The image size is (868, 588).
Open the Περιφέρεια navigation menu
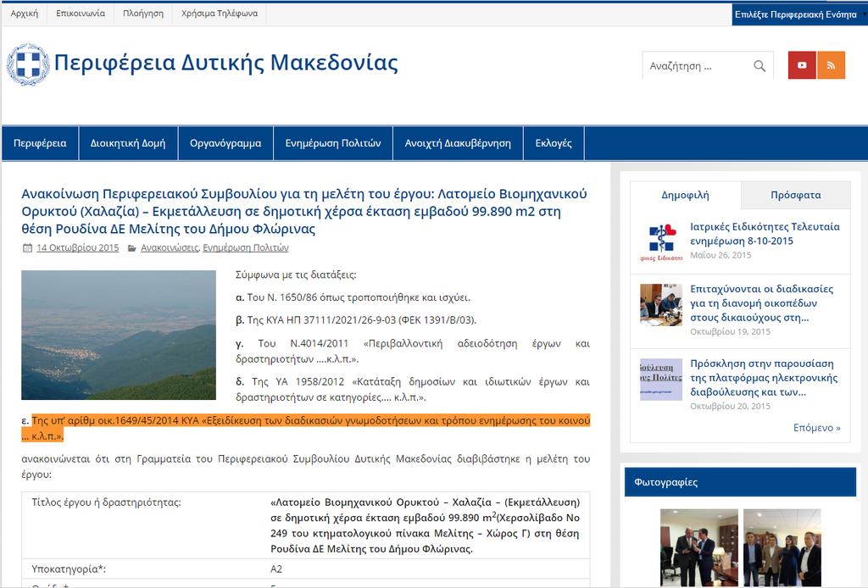(40, 143)
